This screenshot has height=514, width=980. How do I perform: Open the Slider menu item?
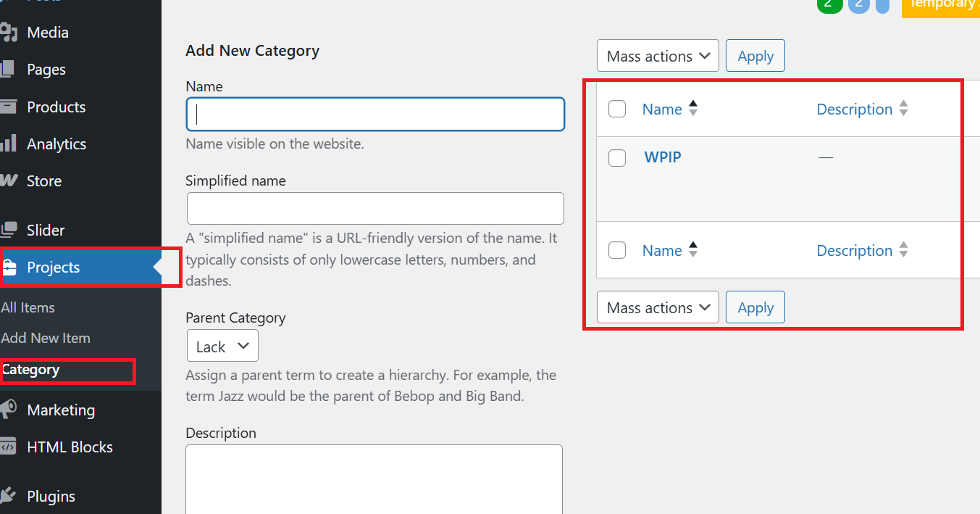click(x=46, y=230)
